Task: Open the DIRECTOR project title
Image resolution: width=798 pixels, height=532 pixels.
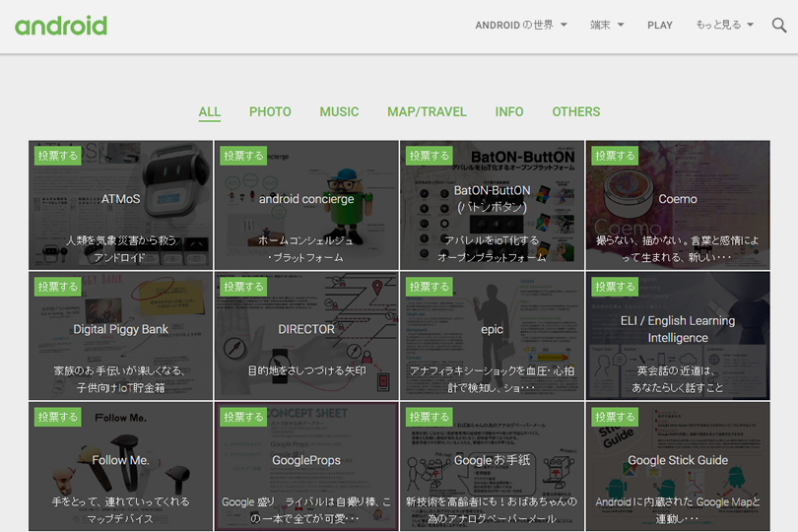Action: pyautogui.click(x=306, y=329)
